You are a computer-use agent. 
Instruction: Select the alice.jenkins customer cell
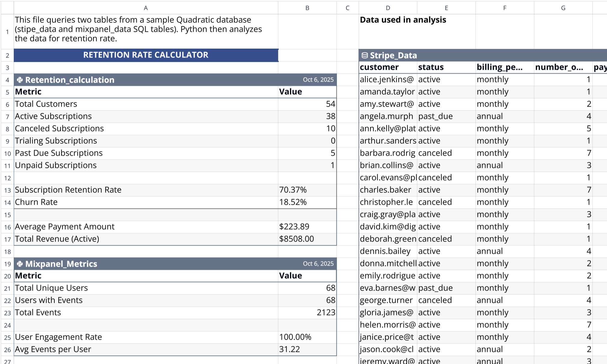click(x=387, y=79)
